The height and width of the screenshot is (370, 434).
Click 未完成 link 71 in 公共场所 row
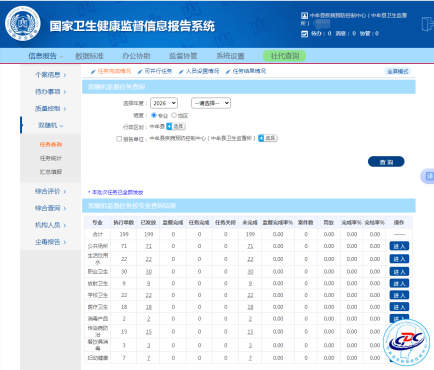[x=250, y=246]
